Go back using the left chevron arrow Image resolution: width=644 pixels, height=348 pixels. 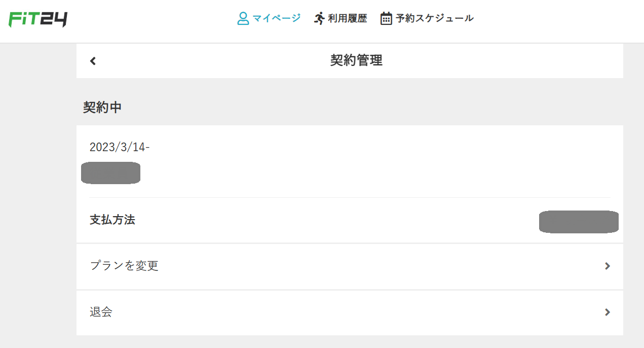(93, 61)
